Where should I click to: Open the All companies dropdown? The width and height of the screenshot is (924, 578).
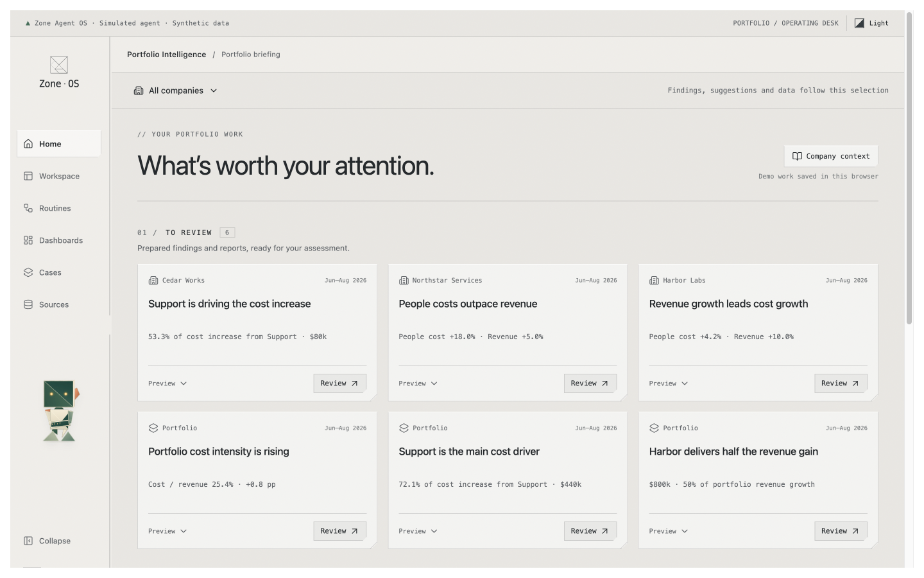pyautogui.click(x=176, y=91)
